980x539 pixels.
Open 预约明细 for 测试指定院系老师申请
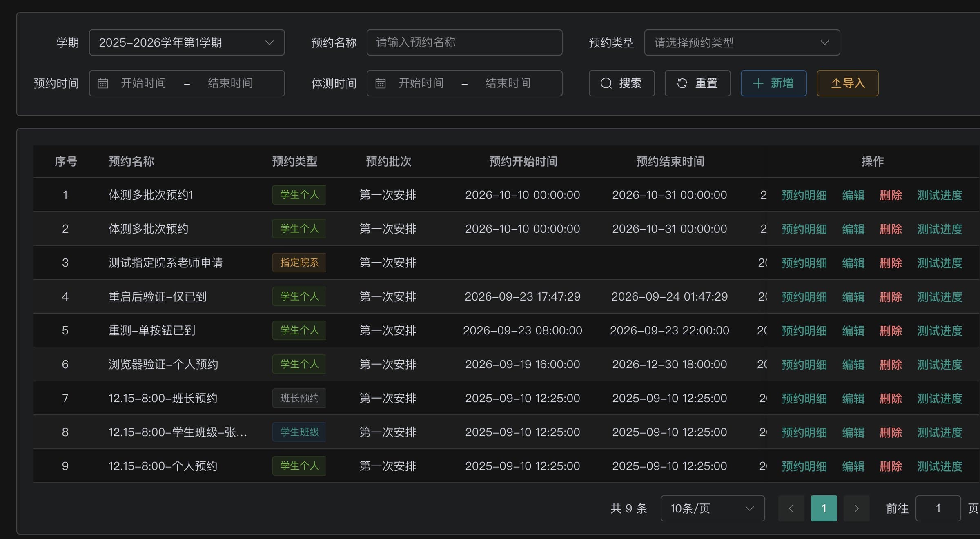(804, 263)
